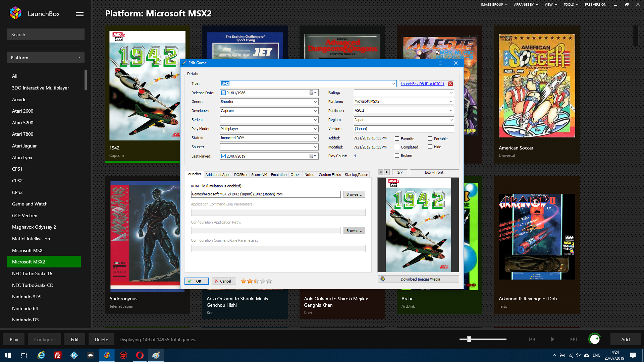Open the Last Played calendar picker

point(313,156)
